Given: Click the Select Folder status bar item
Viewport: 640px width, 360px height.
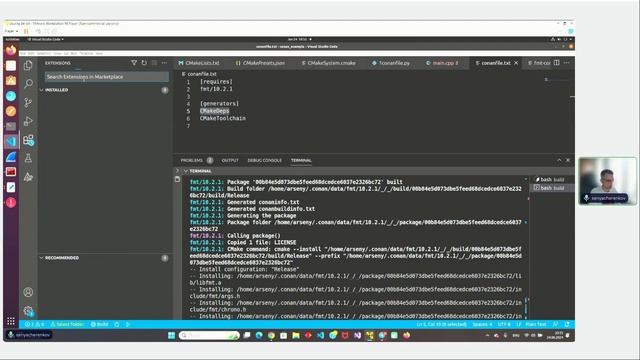Looking at the screenshot, I should tap(67, 324).
